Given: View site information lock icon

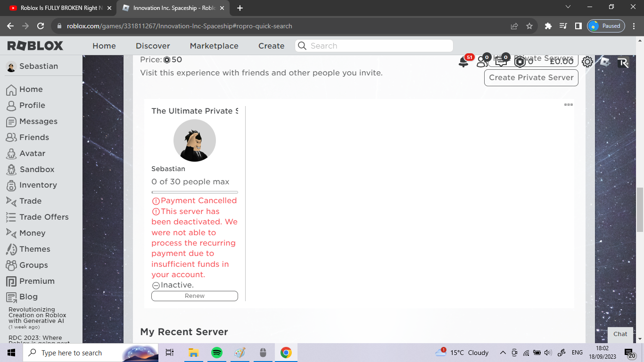Looking at the screenshot, I should coord(59,26).
